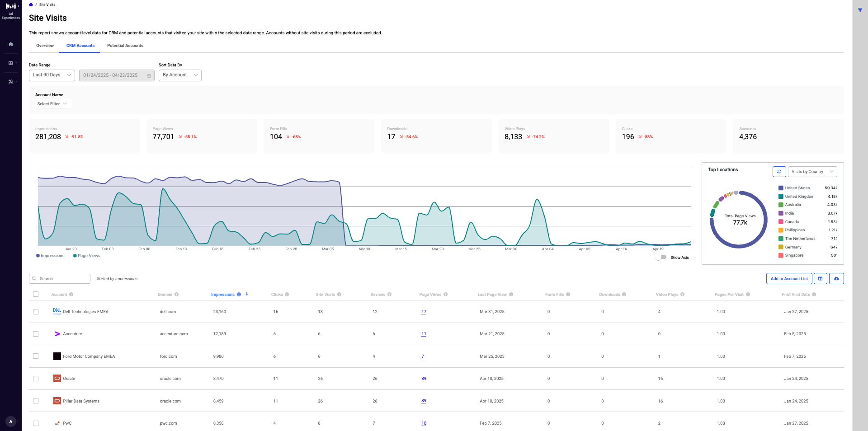Check the Dell Technologies EMEA row checkbox

(36, 312)
